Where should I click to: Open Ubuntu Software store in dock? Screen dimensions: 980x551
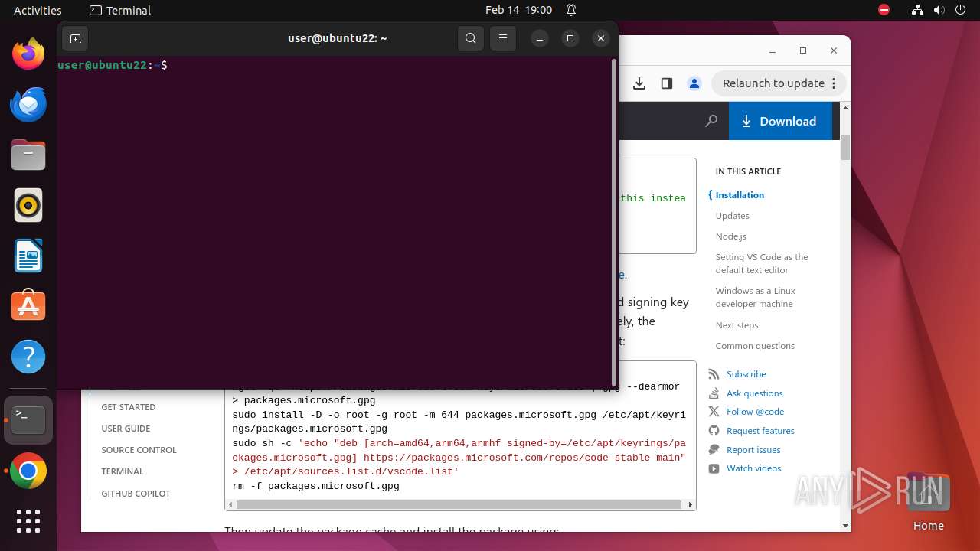28,306
